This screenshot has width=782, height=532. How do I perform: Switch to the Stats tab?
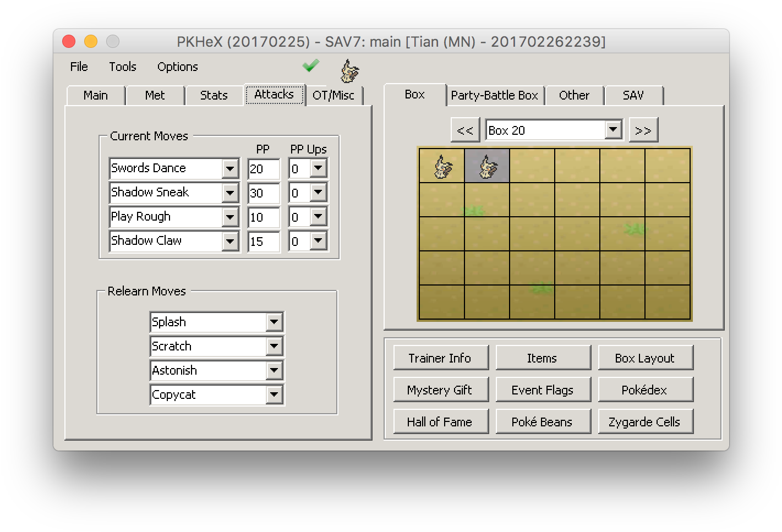tap(214, 95)
